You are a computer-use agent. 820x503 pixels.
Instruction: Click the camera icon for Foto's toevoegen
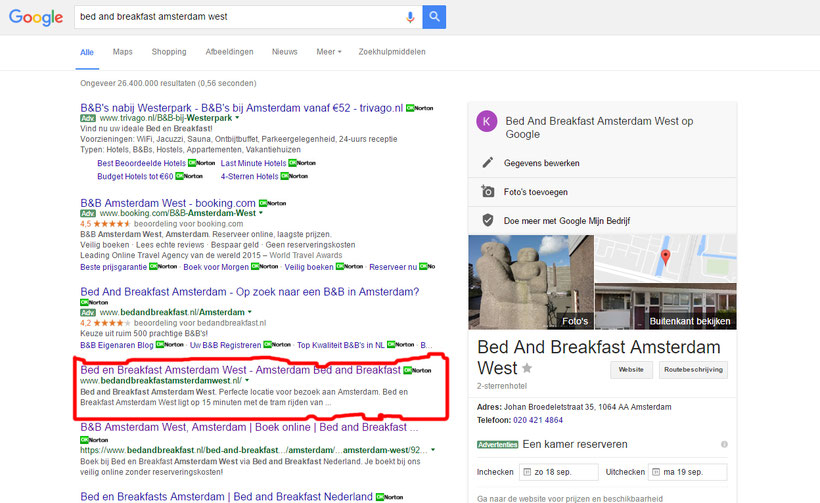tap(487, 191)
